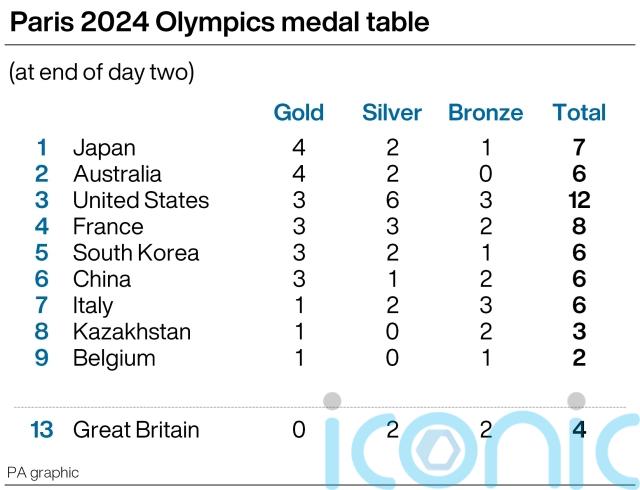Click the United States country name
640x490 pixels.
[x=141, y=200]
